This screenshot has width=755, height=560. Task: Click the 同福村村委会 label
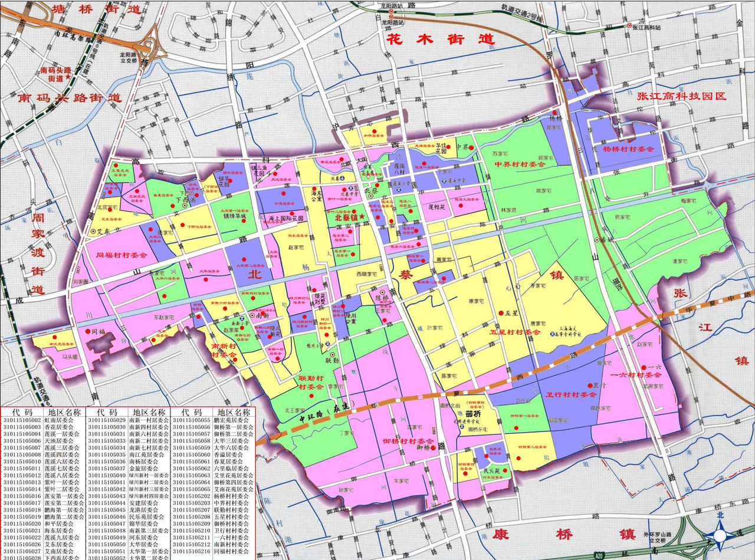coord(121,255)
